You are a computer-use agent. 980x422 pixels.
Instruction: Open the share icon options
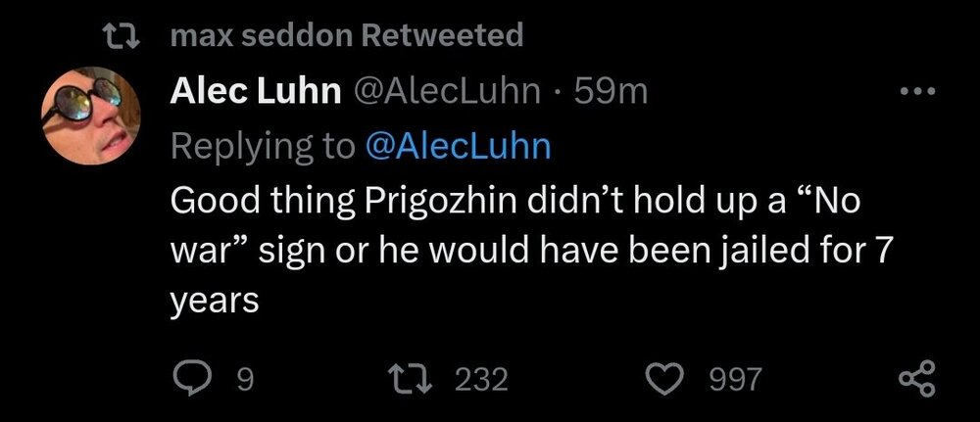pos(917,378)
